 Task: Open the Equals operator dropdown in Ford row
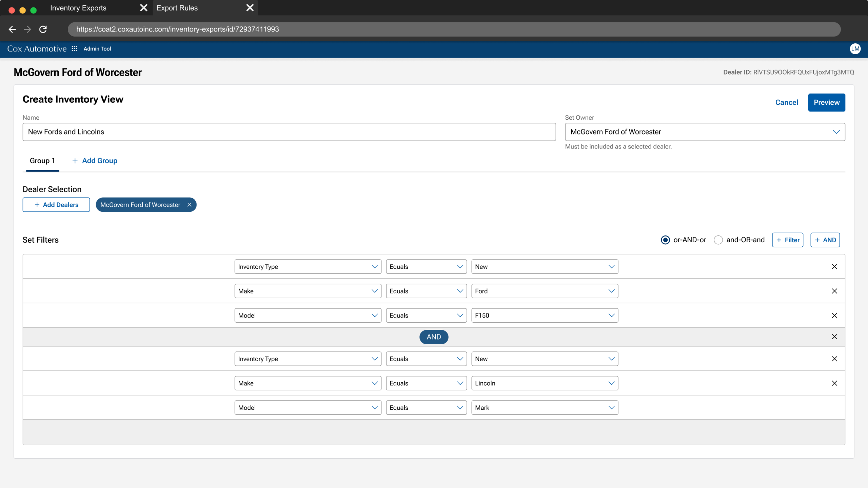(426, 291)
